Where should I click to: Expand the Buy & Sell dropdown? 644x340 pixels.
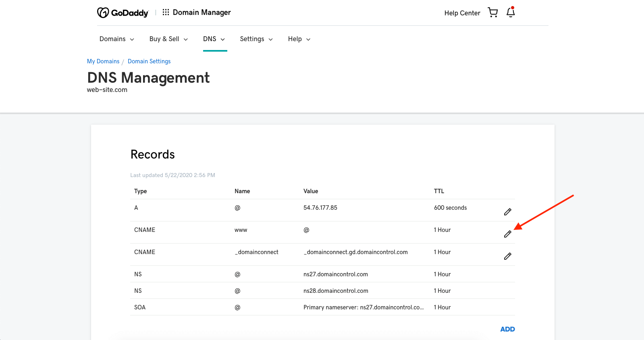(x=168, y=39)
